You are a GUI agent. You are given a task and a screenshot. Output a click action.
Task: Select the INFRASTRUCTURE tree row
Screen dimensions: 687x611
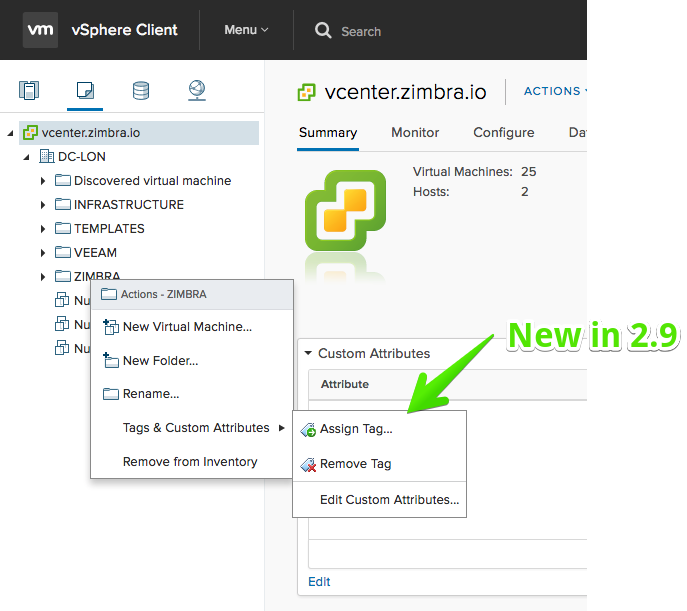click(x=129, y=205)
